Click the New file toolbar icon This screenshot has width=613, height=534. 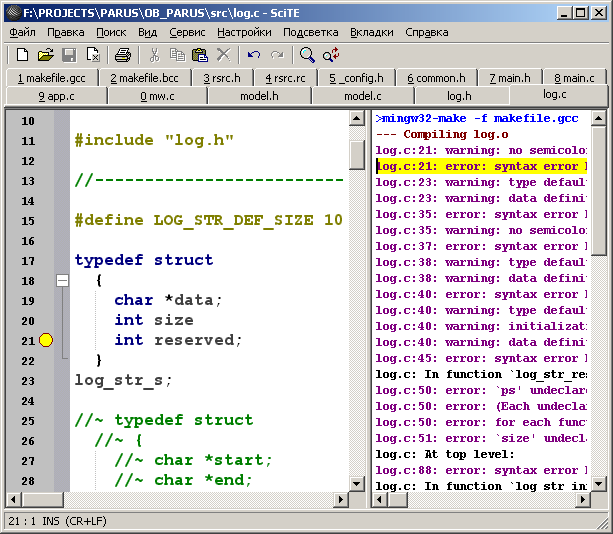(21, 55)
